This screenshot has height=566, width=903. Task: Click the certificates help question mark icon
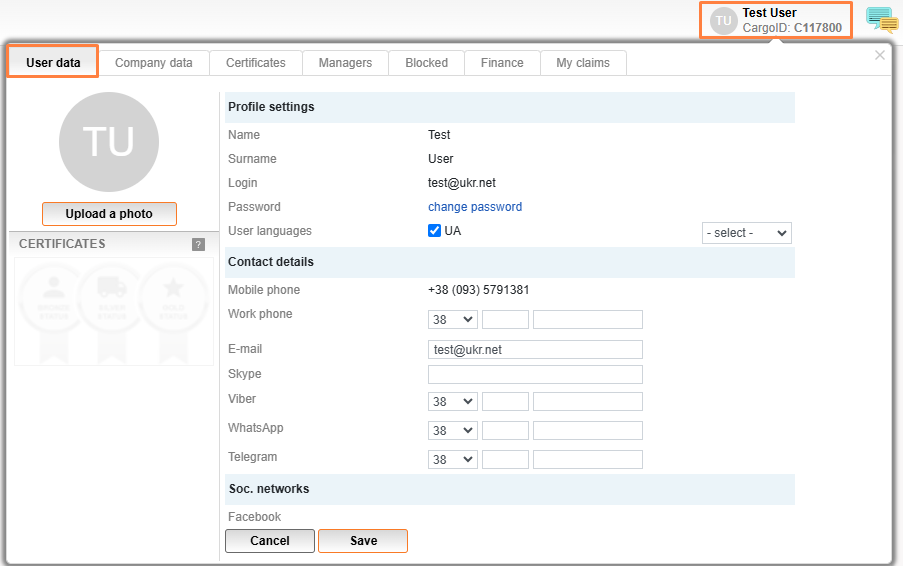(x=198, y=244)
